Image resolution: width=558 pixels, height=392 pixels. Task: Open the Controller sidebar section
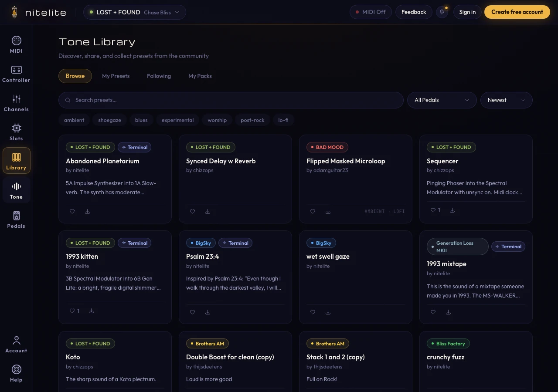[16, 74]
